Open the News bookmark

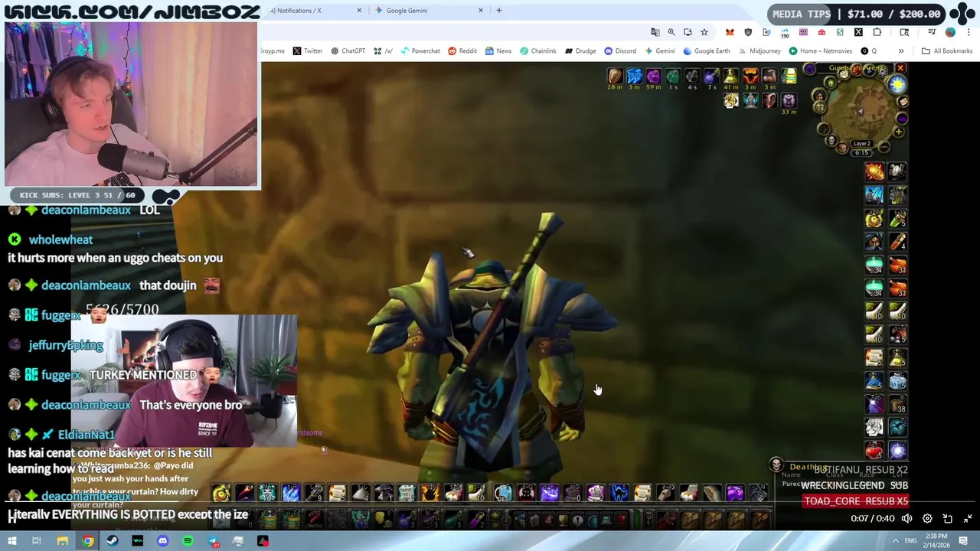point(498,51)
